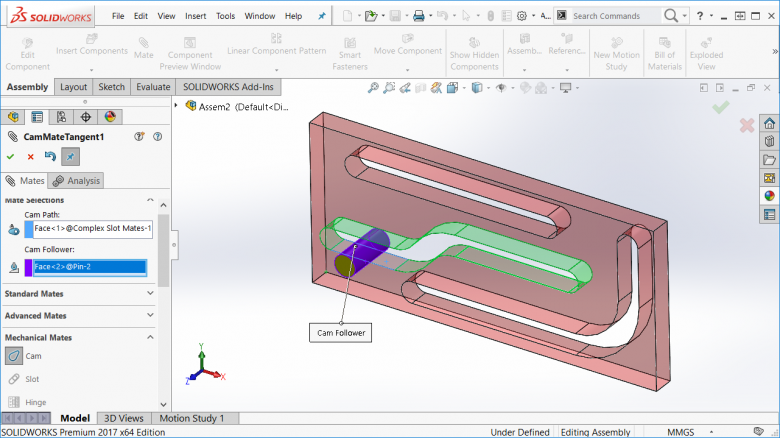Click Zoom to Fit in view toolbar
This screenshot has width=780, height=438.
373,88
